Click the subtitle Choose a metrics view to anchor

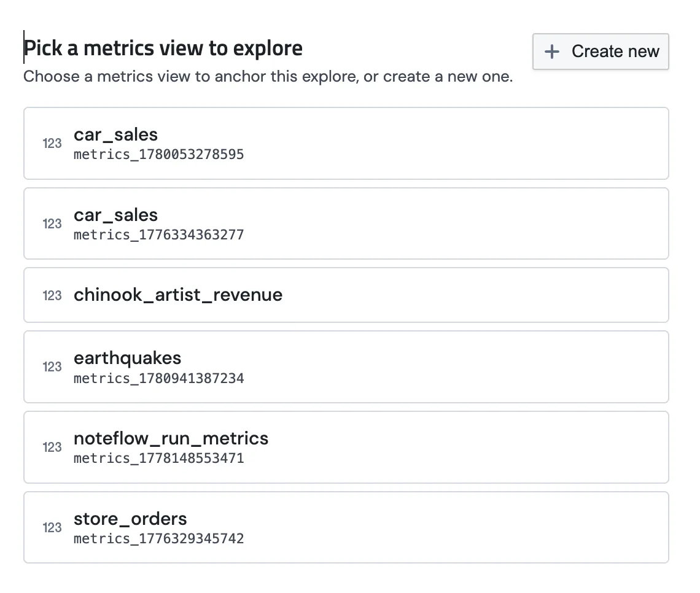tap(268, 76)
